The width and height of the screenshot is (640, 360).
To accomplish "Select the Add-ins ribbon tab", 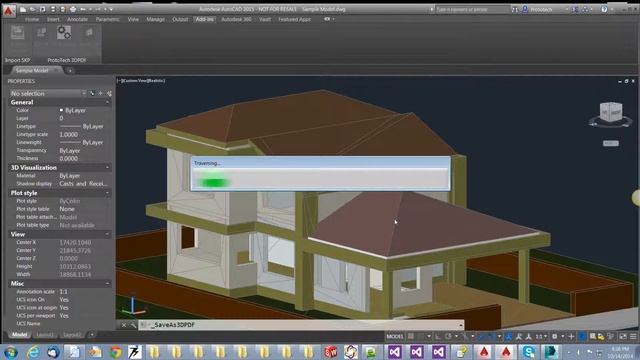I will (x=204, y=19).
